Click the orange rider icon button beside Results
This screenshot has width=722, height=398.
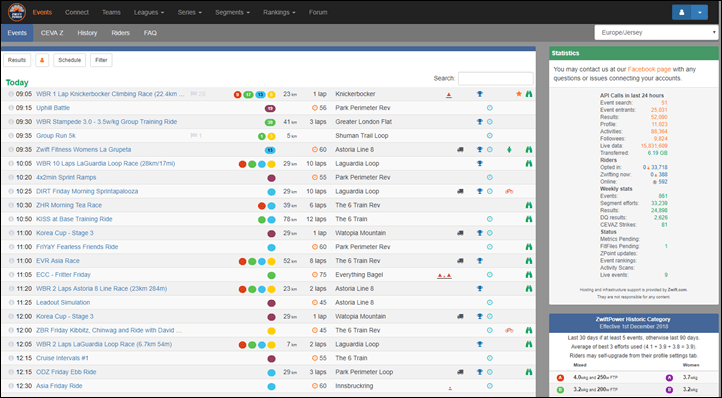(x=42, y=60)
